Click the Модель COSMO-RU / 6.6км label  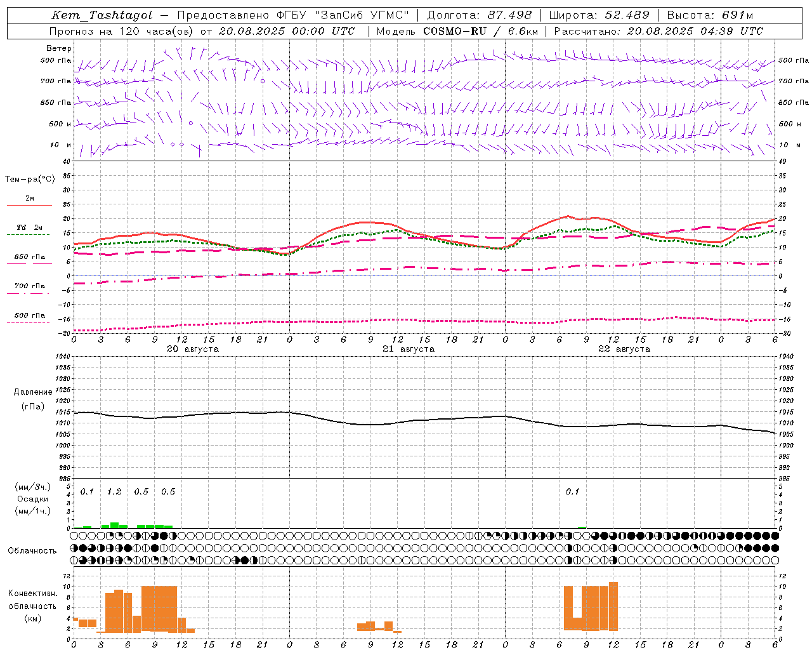point(457,31)
